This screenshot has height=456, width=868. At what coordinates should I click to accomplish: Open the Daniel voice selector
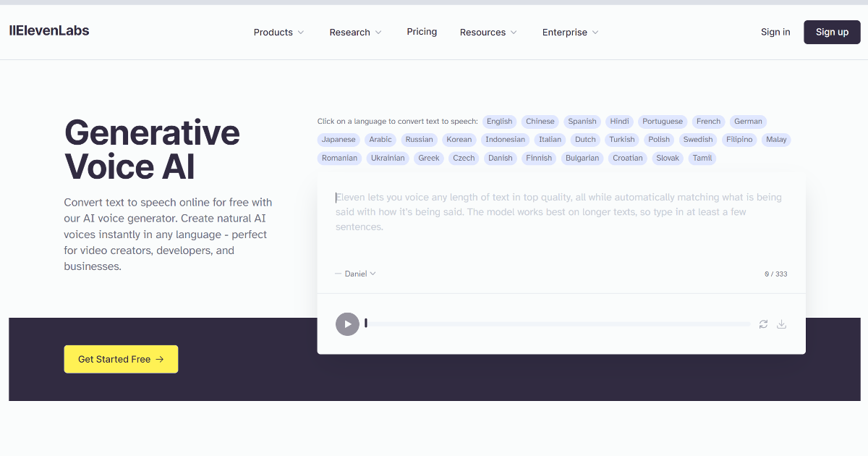356,273
